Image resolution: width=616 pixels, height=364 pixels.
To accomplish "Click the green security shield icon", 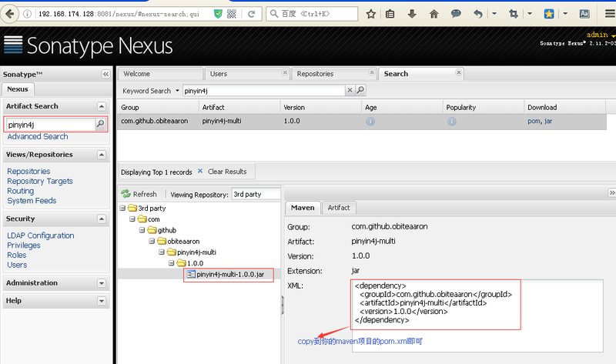I will coord(218,14).
